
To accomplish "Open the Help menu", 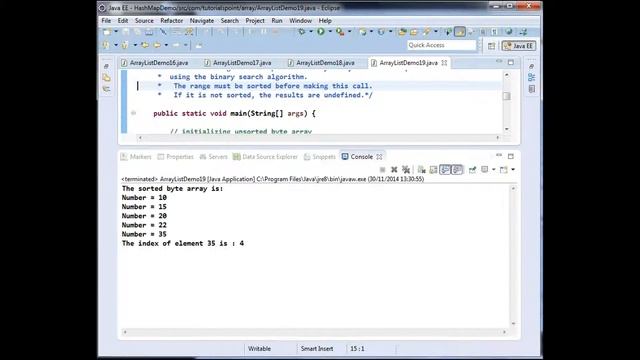I will point(325,20).
